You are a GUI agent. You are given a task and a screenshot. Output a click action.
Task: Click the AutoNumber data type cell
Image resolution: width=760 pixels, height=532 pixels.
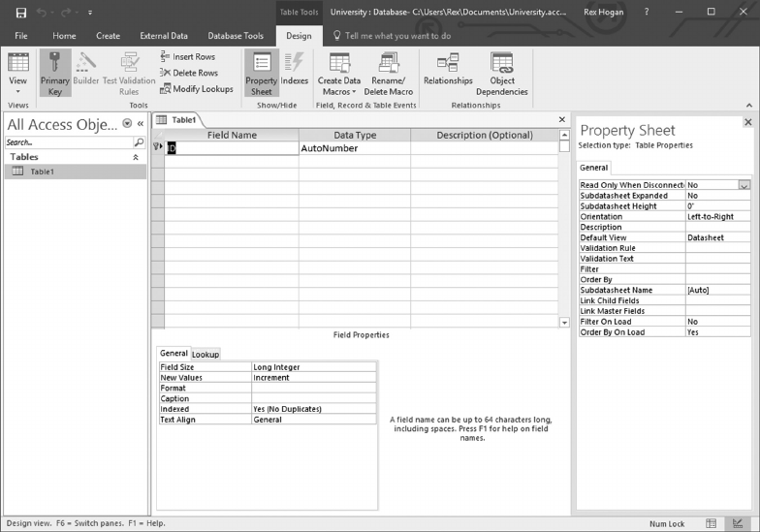(355, 148)
